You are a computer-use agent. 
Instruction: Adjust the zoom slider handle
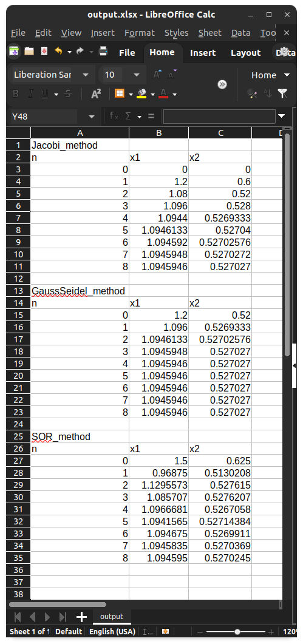[x=237, y=632]
